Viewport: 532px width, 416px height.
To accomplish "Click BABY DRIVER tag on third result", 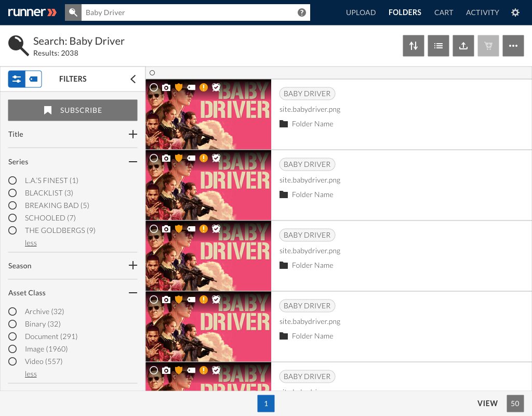I will 307,235.
